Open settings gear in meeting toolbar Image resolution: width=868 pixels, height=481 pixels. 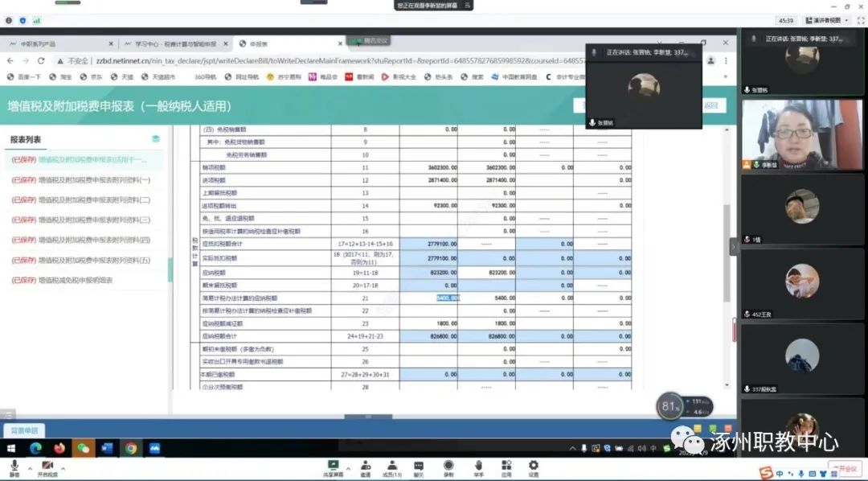pos(533,467)
